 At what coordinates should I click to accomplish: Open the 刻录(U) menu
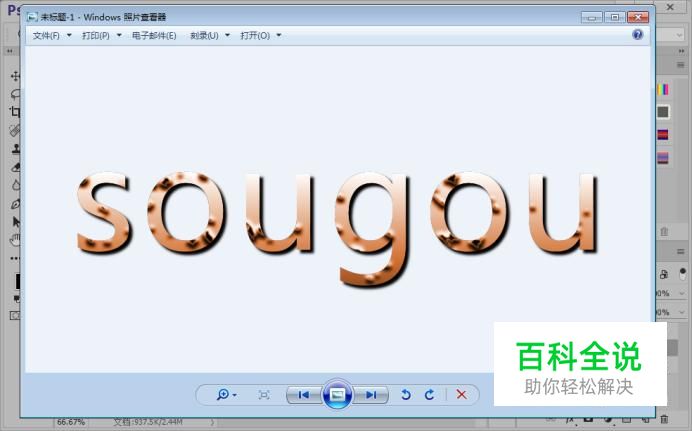point(204,36)
